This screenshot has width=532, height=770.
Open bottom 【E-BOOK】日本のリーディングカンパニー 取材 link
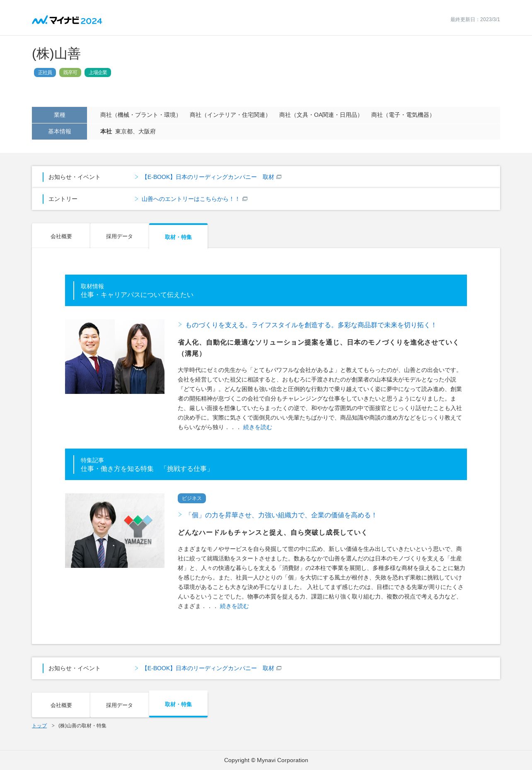click(208, 668)
